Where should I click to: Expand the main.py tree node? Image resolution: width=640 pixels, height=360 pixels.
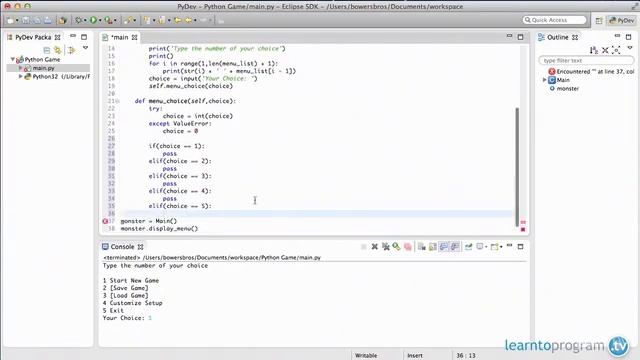pyautogui.click(x=20, y=68)
